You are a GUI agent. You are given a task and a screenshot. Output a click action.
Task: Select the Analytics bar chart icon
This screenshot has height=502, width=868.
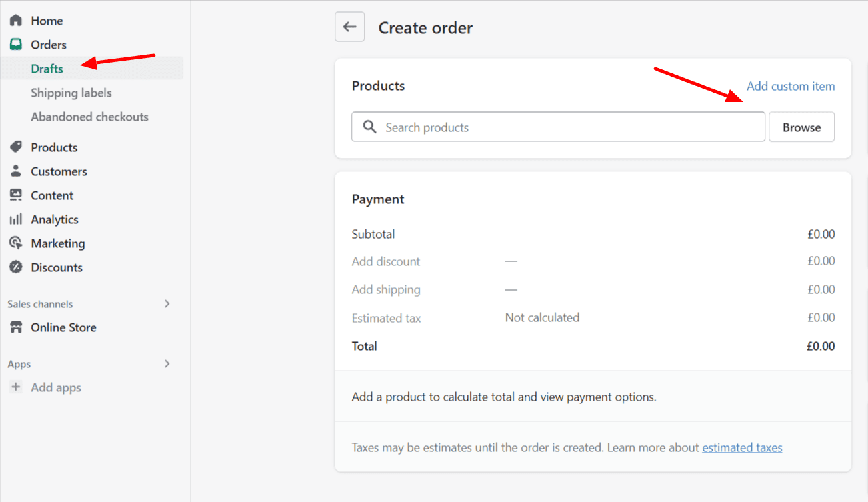coord(15,219)
